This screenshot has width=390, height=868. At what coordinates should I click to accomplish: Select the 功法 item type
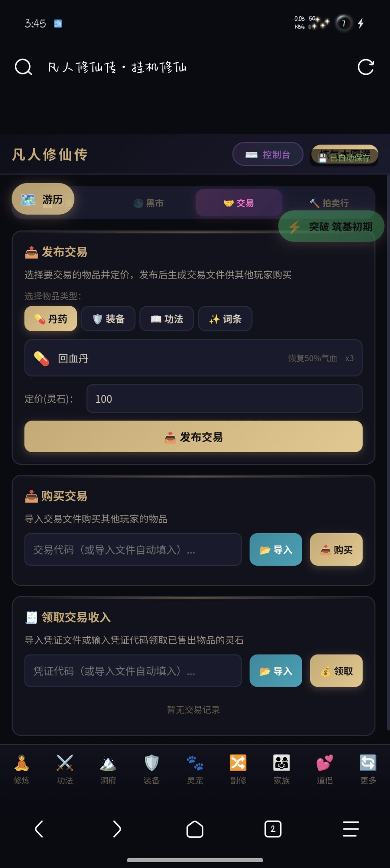click(x=167, y=319)
